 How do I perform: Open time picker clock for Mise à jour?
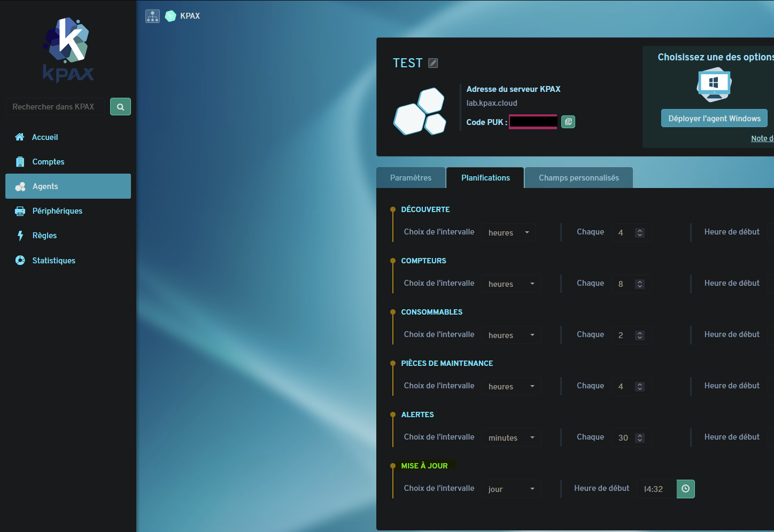tap(686, 489)
